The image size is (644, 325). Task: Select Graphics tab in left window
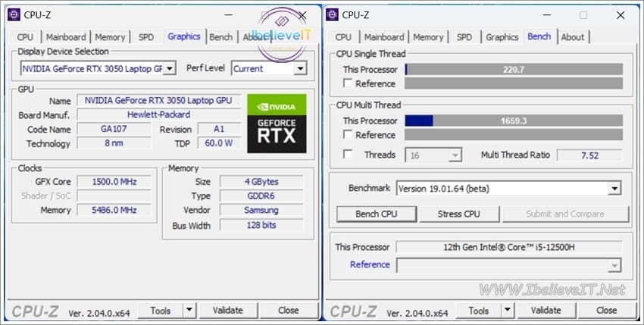[x=184, y=36]
